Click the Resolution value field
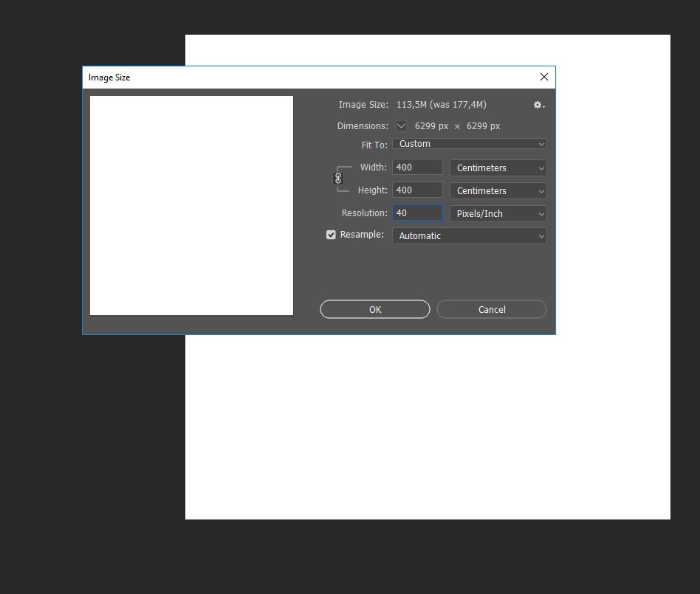This screenshot has height=594, width=700. 417,213
